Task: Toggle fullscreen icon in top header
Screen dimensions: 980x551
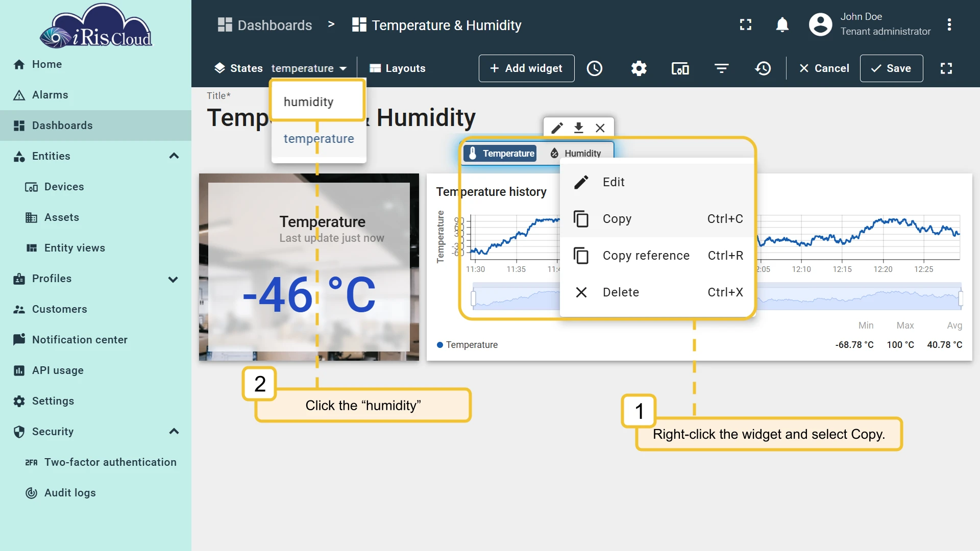Action: (x=746, y=24)
